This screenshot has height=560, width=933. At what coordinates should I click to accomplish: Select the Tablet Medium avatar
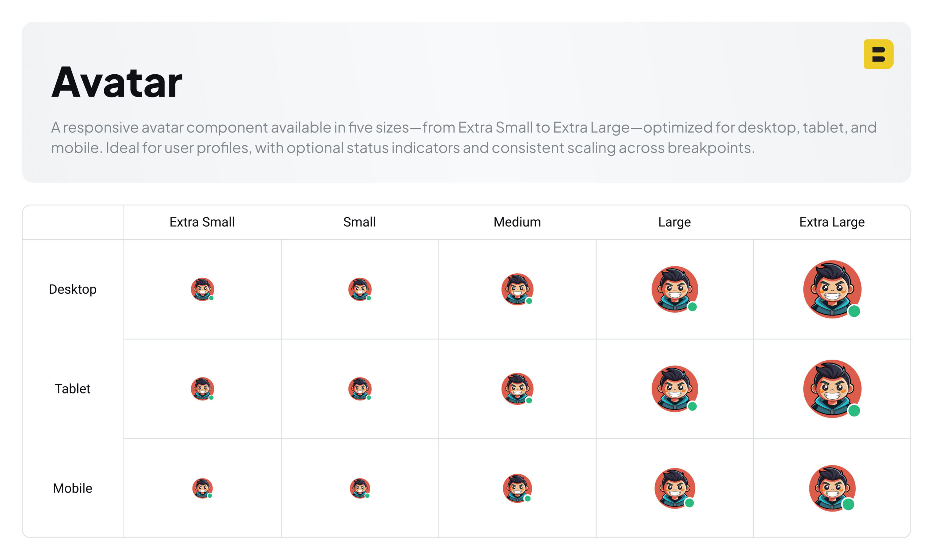(x=517, y=389)
